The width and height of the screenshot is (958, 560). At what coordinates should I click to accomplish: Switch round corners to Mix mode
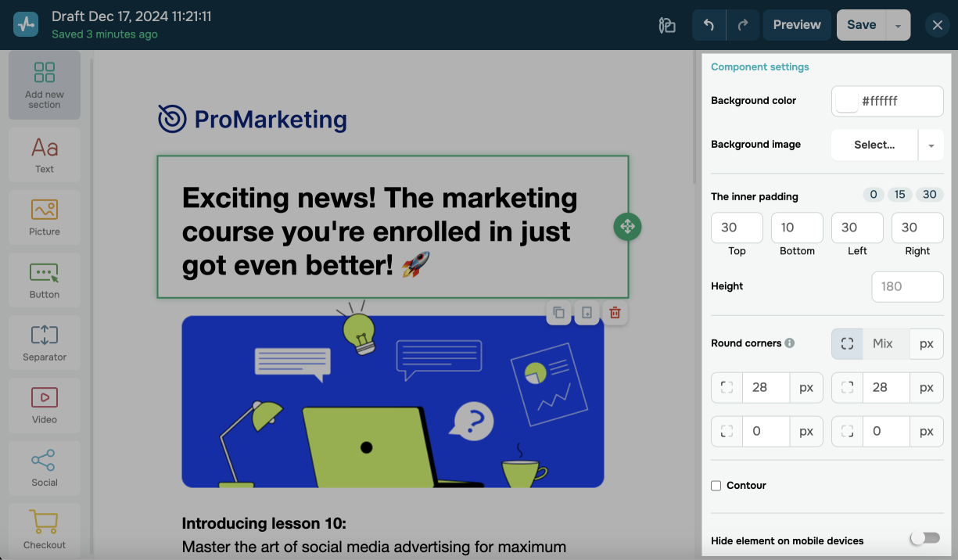click(x=883, y=343)
